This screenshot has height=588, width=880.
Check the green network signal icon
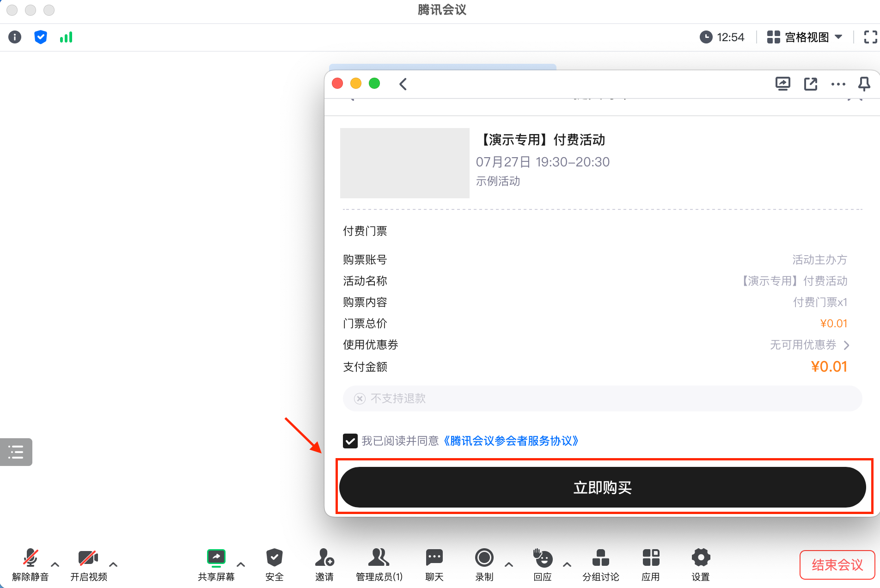tap(66, 37)
